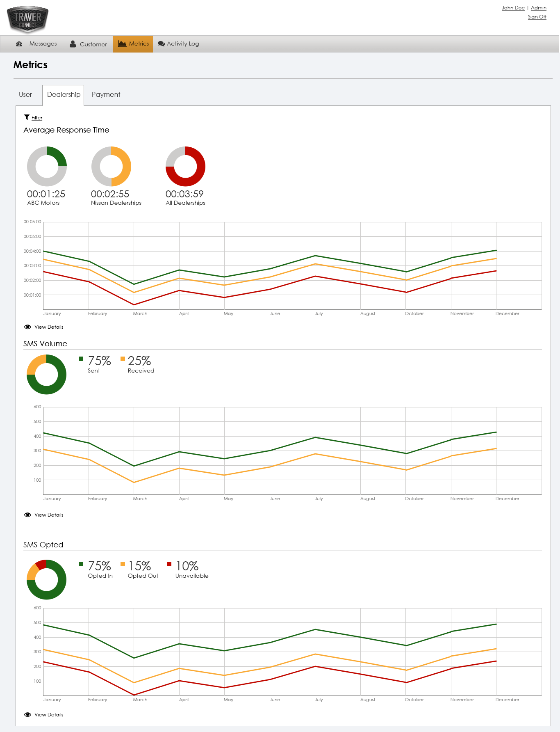Click the Sign Off link
This screenshot has width=560, height=732.
click(537, 17)
